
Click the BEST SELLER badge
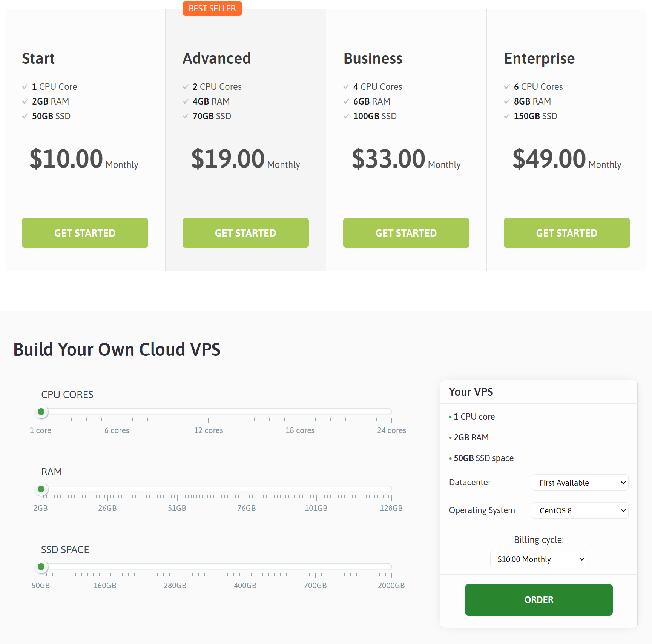[x=212, y=8]
